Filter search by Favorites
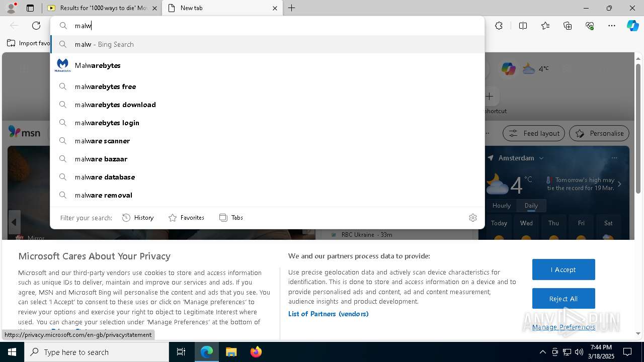644x362 pixels. point(186,218)
